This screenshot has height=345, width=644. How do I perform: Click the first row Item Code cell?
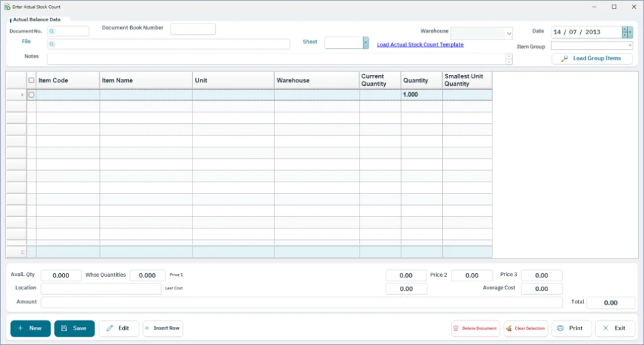tap(68, 94)
